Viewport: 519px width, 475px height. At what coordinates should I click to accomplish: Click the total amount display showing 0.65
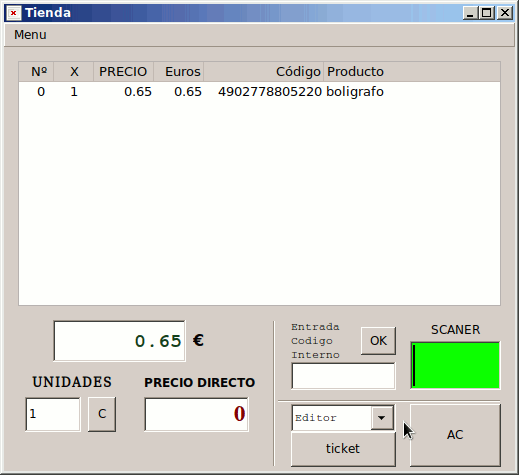(x=119, y=341)
